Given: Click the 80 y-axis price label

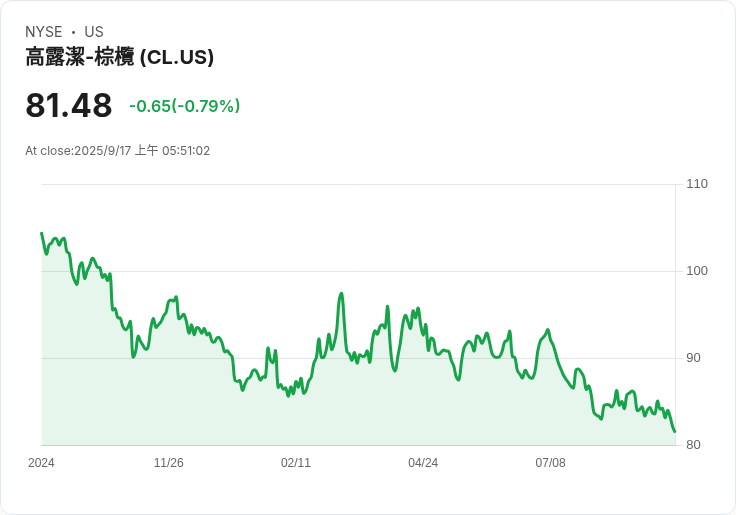Looking at the screenshot, I should tap(693, 445).
